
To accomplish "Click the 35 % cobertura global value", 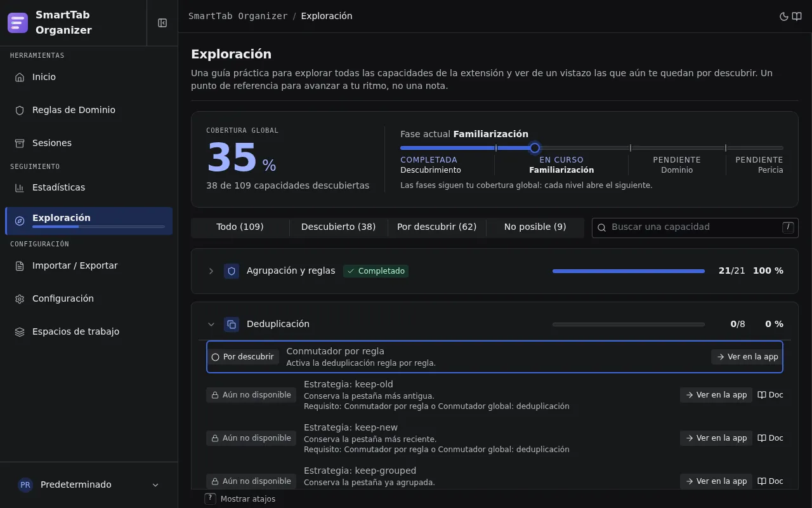I will [241, 158].
